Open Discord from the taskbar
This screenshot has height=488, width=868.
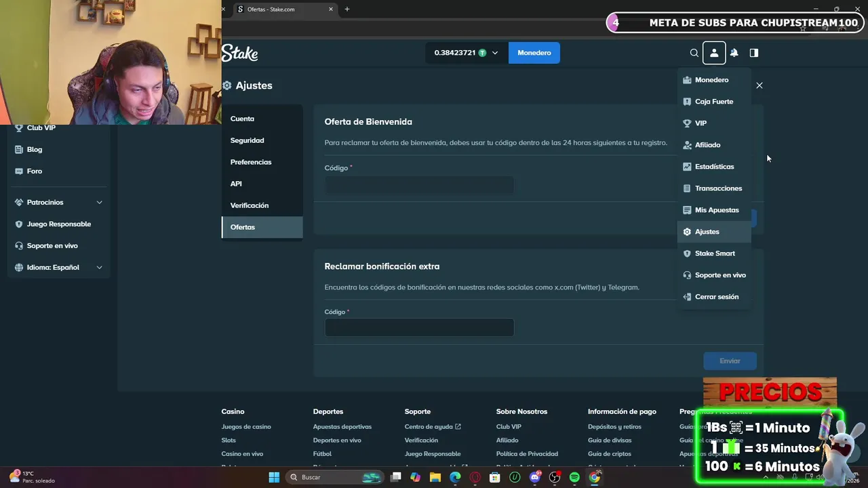tap(535, 477)
